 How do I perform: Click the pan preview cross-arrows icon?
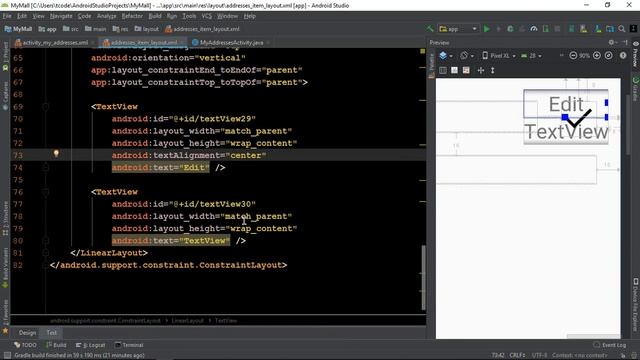[481, 70]
